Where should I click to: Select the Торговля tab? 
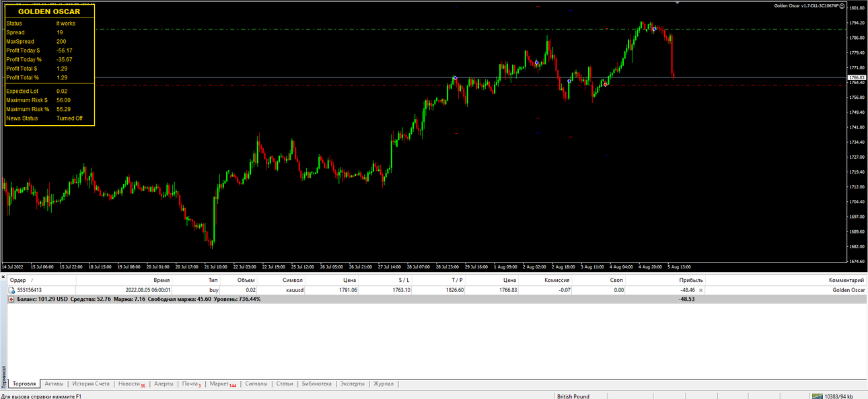tap(24, 384)
